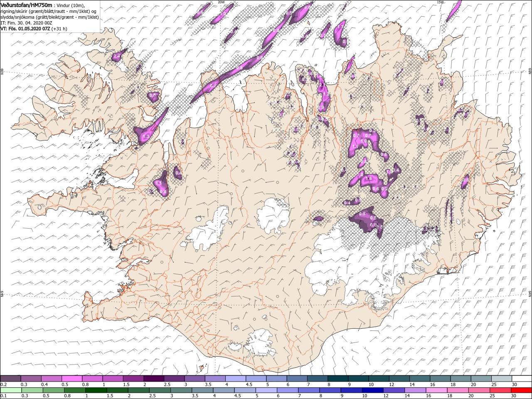
Task: Click the '0.2' label under snow legend
Action: pos(4,384)
